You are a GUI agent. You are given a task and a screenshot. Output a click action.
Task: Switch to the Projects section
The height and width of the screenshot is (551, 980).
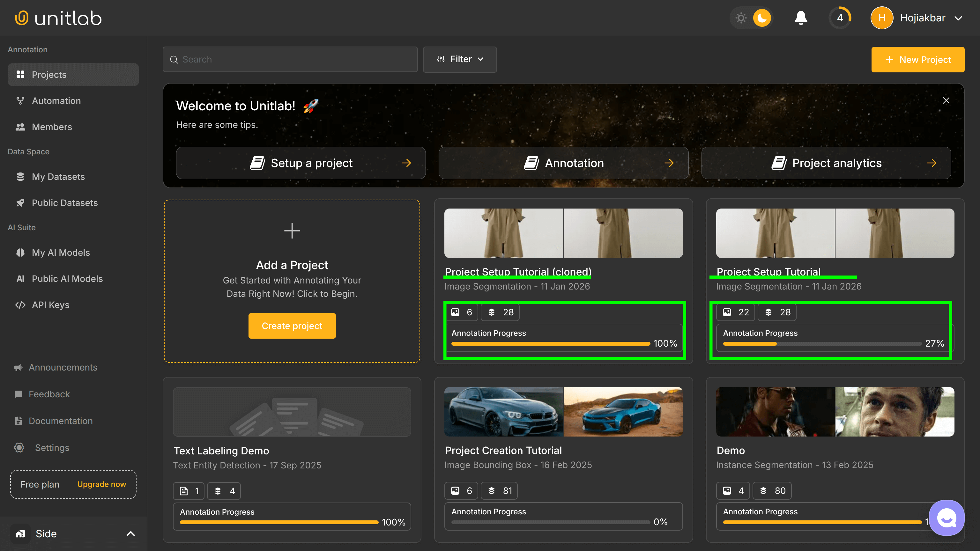(x=49, y=75)
